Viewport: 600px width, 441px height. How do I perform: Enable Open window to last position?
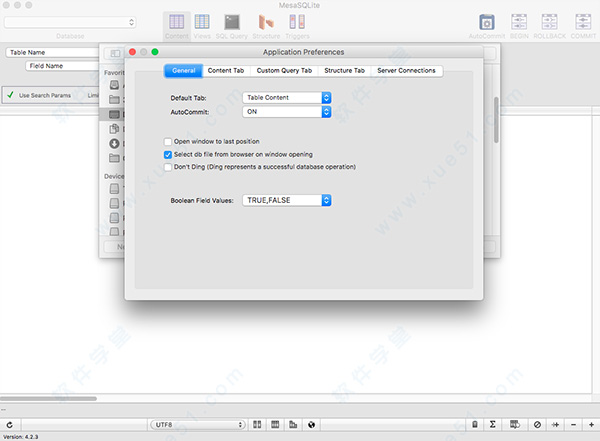(x=168, y=142)
